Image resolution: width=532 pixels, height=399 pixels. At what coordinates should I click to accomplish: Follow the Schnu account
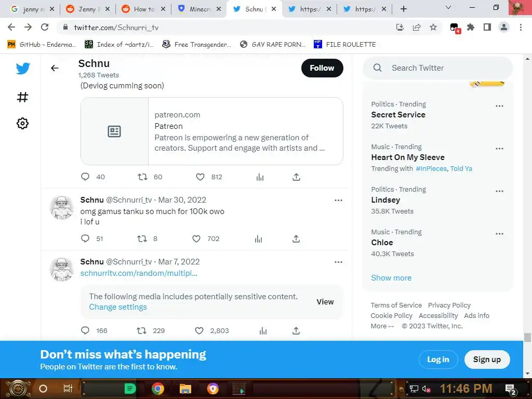click(322, 68)
